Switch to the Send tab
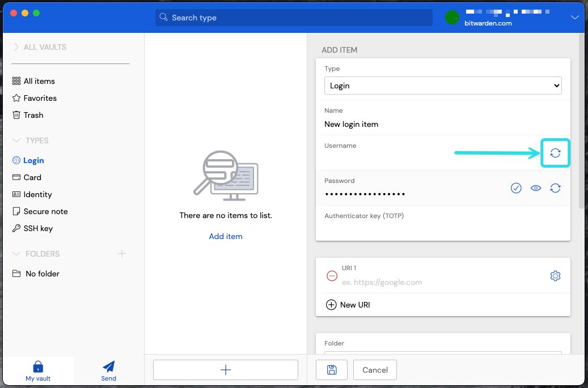 (x=109, y=371)
